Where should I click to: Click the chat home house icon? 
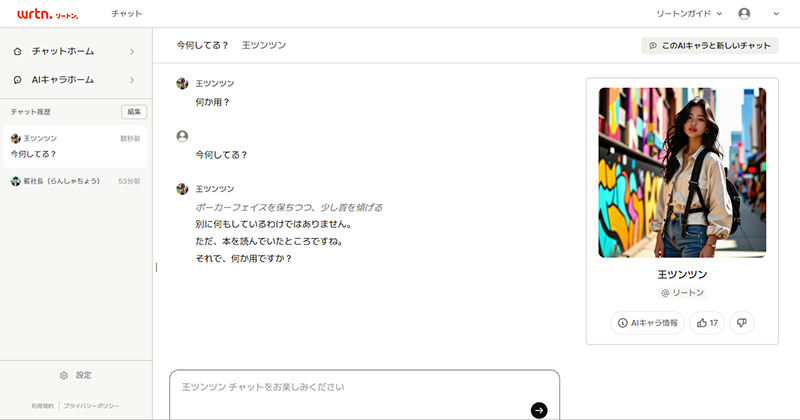point(18,52)
